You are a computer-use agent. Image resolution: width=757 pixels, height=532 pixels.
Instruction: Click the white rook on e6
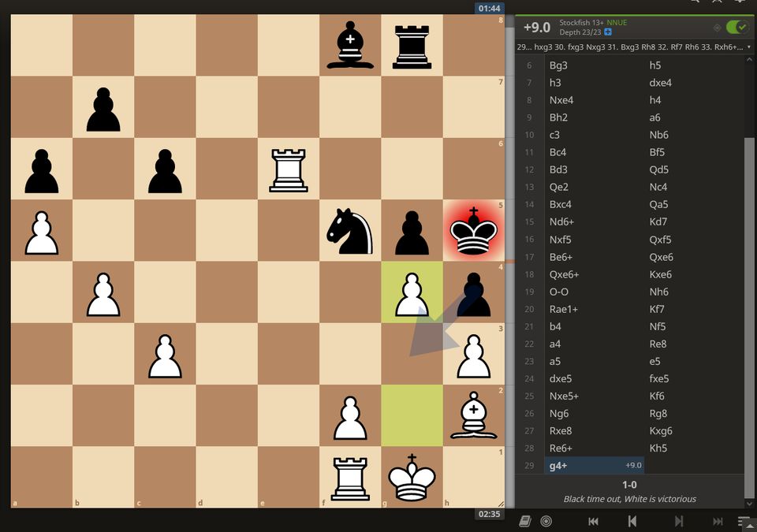pyautogui.click(x=289, y=169)
